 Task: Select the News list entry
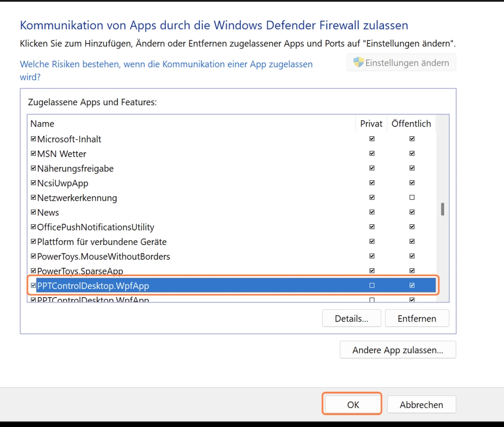point(48,212)
